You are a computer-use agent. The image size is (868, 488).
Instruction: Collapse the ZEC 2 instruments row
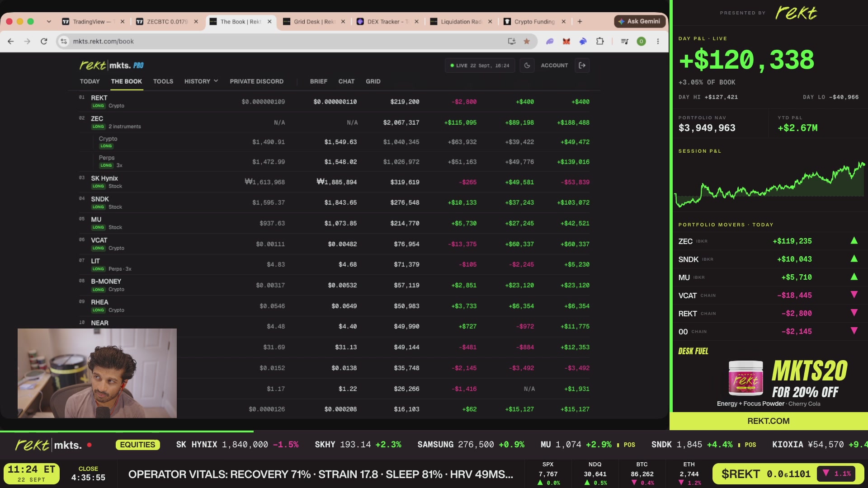point(335,122)
